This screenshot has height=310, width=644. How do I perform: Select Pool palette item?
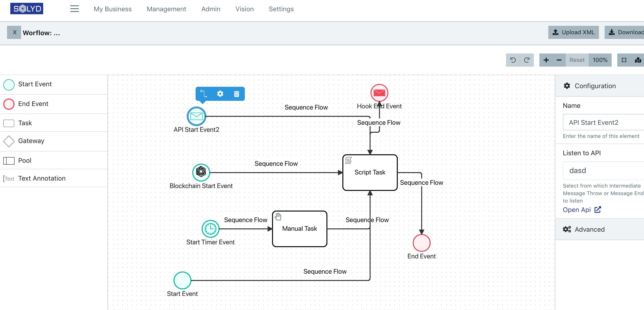tap(54, 160)
